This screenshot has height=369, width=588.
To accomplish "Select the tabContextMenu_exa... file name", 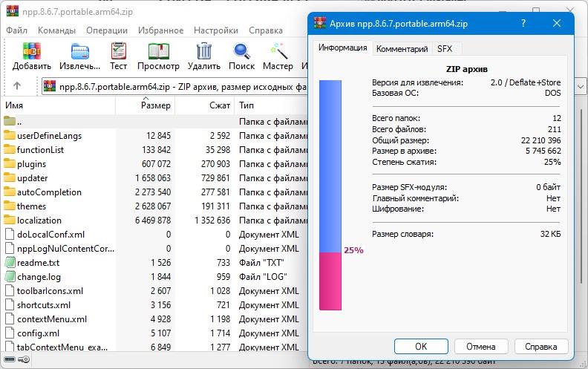I will pyautogui.click(x=62, y=347).
